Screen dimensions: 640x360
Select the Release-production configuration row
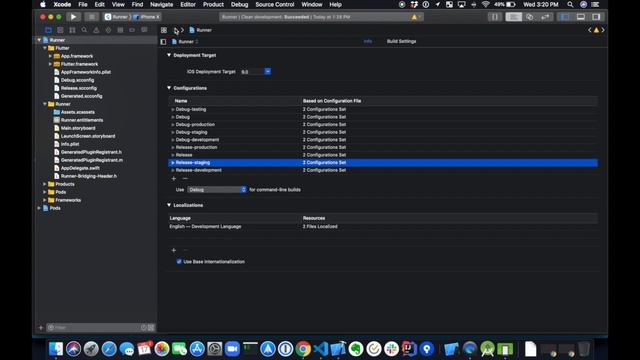(x=383, y=147)
